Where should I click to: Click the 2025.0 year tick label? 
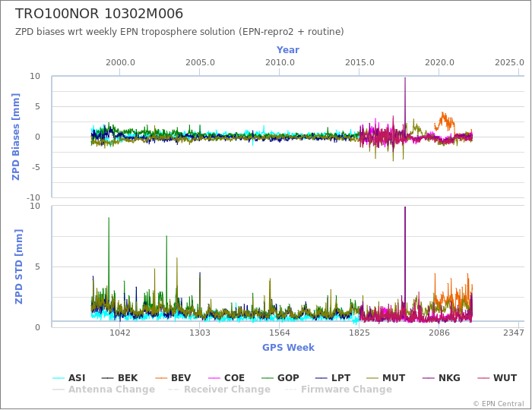[510, 63]
